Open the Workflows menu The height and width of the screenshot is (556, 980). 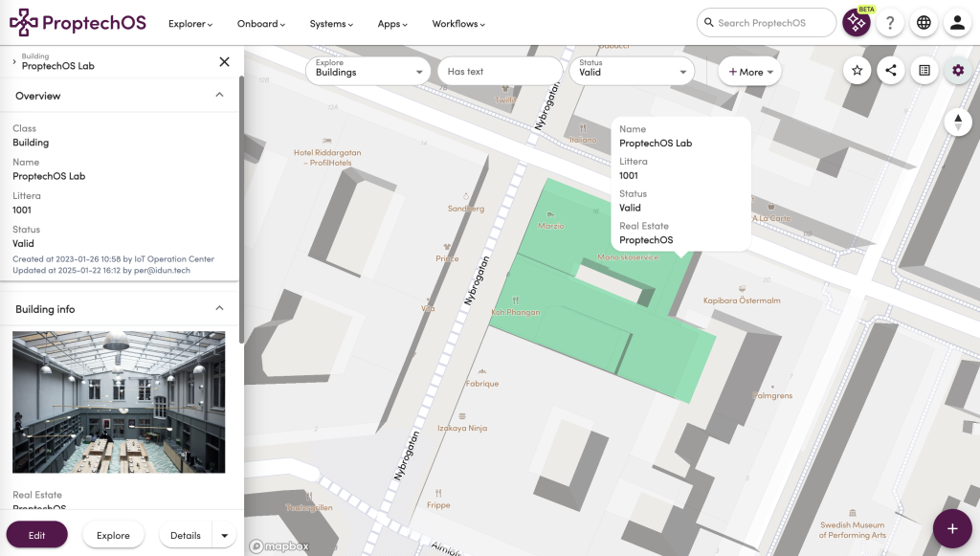click(457, 24)
